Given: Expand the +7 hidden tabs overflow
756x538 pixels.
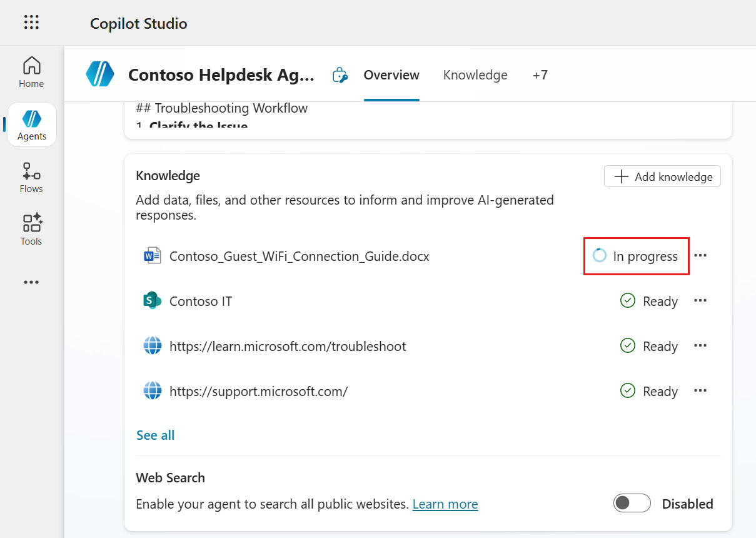Looking at the screenshot, I should coord(540,75).
